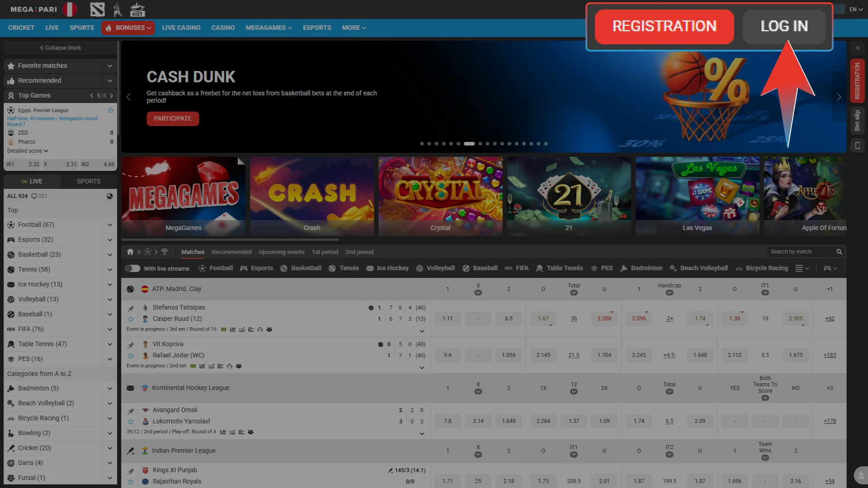Screen dimensions: 868x488
Task: Click the chat bubble icon at bottom right
Action: [x=860, y=475]
